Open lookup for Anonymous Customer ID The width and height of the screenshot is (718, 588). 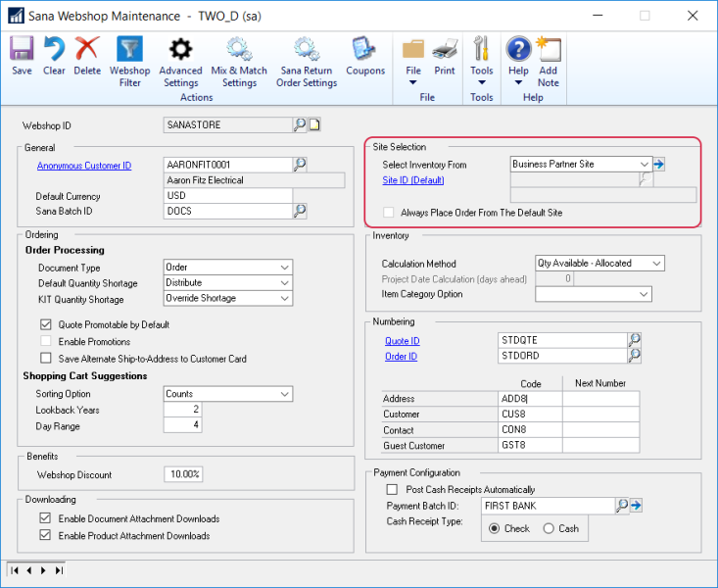tap(300, 165)
